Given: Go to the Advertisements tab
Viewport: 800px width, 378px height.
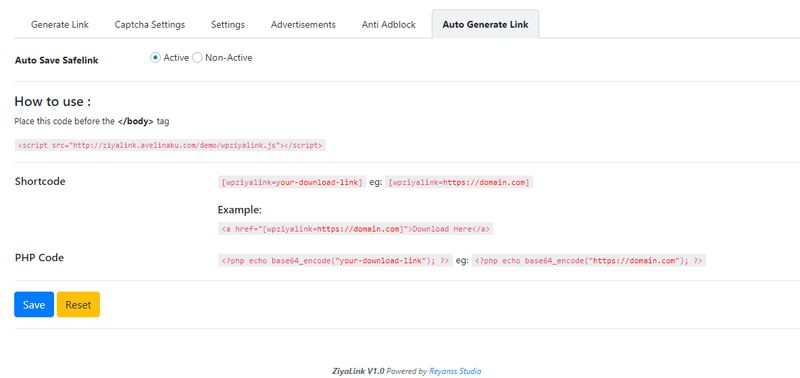Looking at the screenshot, I should (303, 24).
